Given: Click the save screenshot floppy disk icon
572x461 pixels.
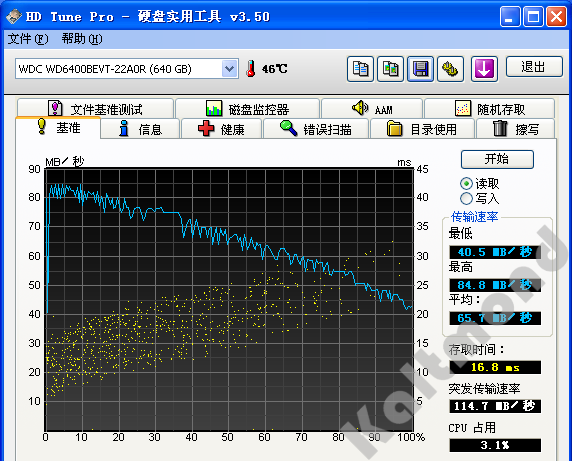Looking at the screenshot, I should pos(420,69).
